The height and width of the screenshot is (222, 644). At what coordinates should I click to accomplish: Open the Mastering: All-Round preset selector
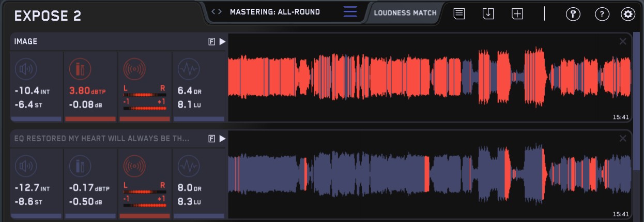click(x=274, y=12)
